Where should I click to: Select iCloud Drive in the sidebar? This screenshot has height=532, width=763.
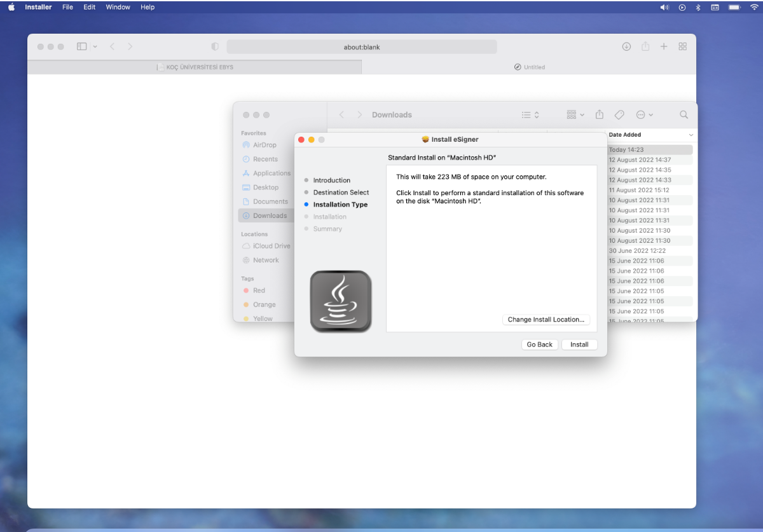[266, 245]
